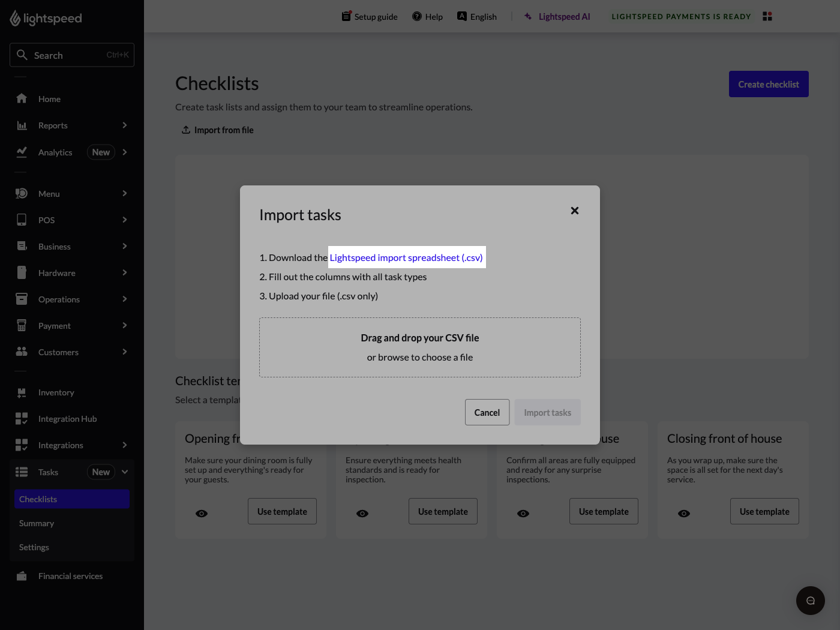Collapse the Tasks section
This screenshot has height=630, width=840.
(125, 472)
